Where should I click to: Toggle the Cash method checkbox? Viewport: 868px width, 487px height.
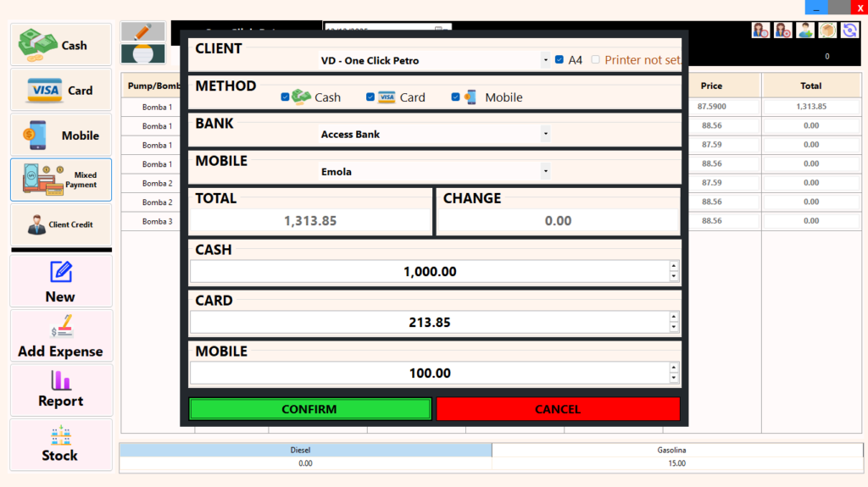pyautogui.click(x=285, y=97)
